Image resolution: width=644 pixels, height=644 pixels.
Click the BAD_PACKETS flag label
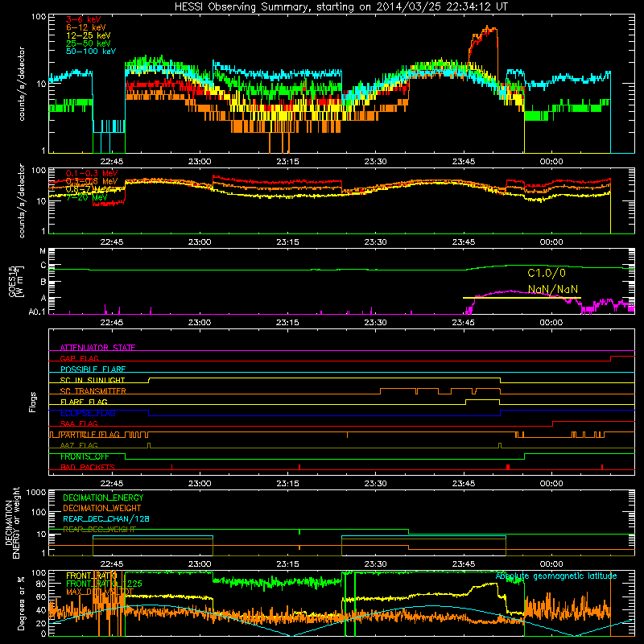coord(88,467)
